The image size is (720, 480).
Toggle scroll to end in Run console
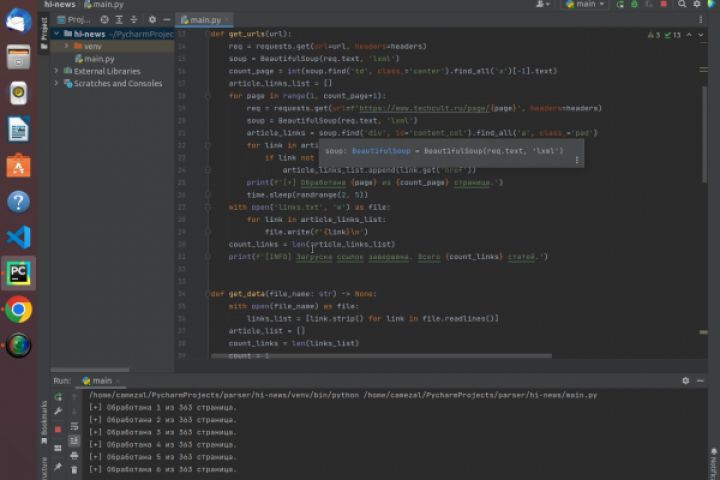[74, 441]
